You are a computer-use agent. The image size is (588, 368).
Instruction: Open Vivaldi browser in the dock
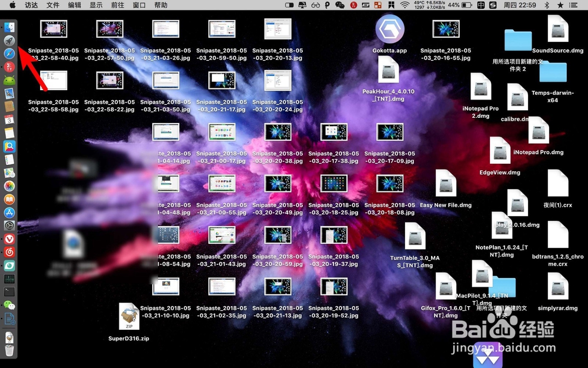[9, 239]
